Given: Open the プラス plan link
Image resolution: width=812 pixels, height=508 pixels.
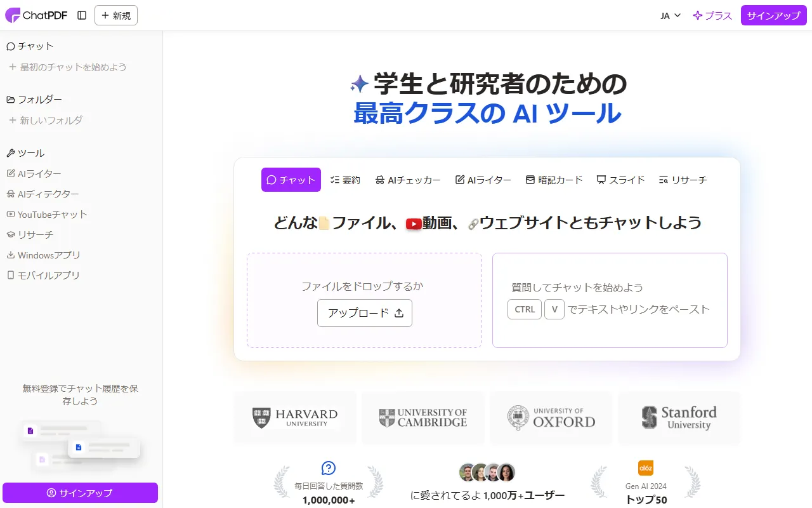Looking at the screenshot, I should pyautogui.click(x=712, y=15).
